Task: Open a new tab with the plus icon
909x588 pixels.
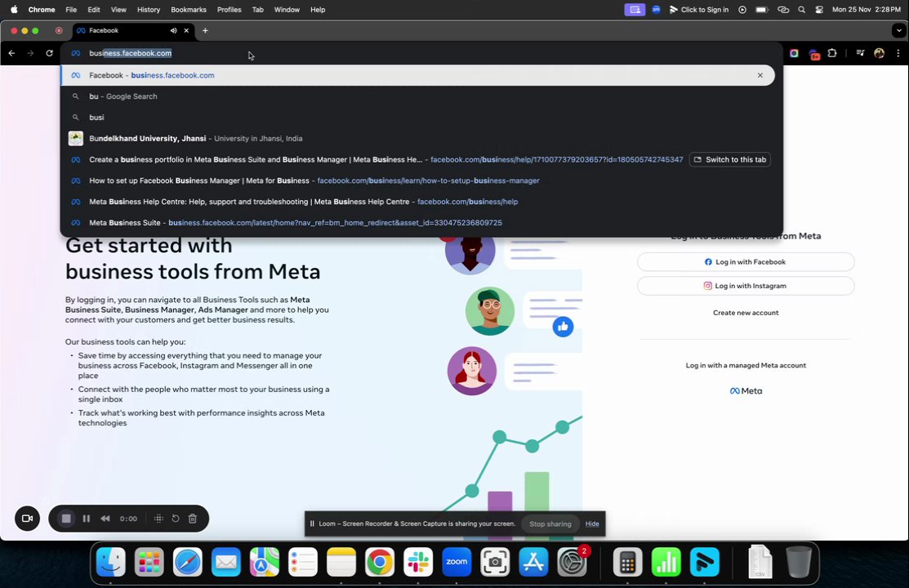Action: pos(205,31)
